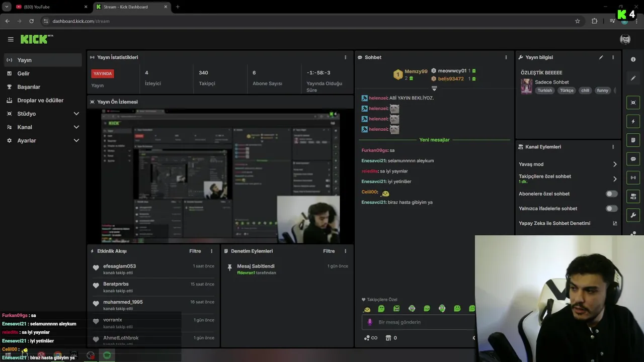Screen dimensions: 644x362
Task: Open the hamburger menu beside Kick logo
Action: tap(11, 39)
